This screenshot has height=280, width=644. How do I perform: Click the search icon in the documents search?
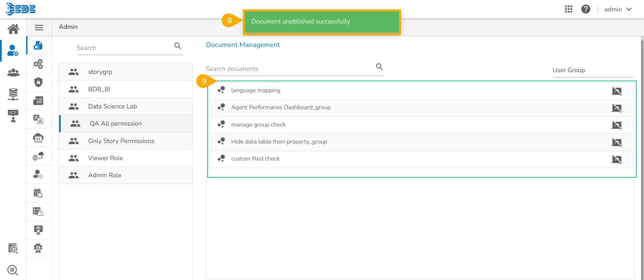click(x=379, y=66)
